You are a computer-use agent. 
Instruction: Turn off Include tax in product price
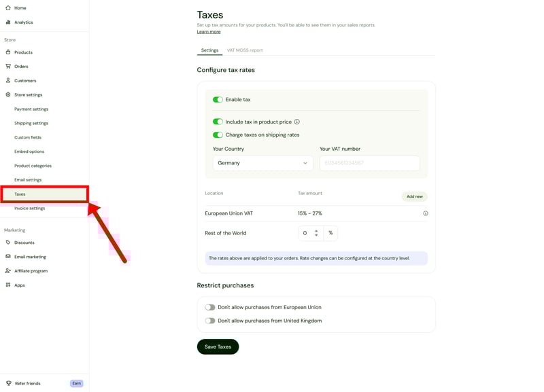pyautogui.click(x=218, y=122)
